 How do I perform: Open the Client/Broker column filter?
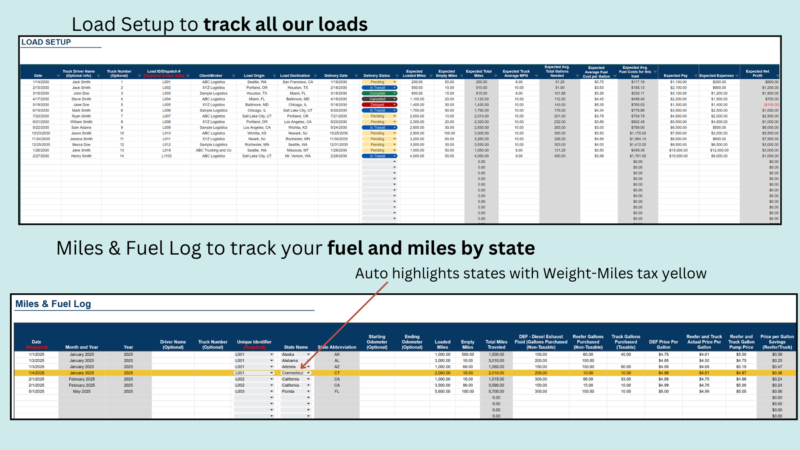coord(233,76)
